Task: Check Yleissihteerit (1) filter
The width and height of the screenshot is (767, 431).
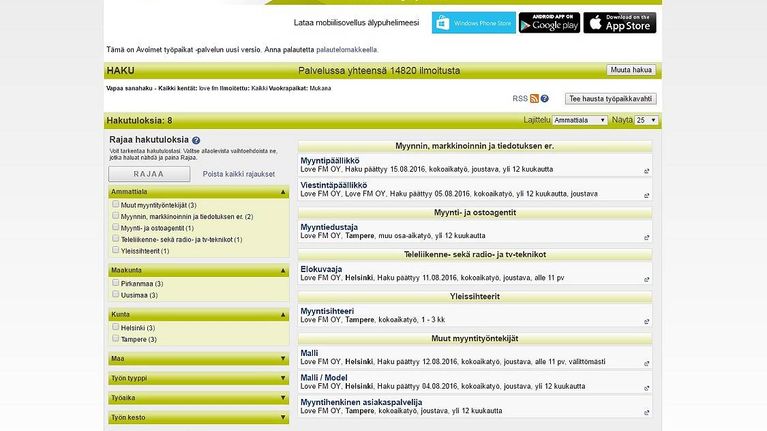Action: (115, 250)
